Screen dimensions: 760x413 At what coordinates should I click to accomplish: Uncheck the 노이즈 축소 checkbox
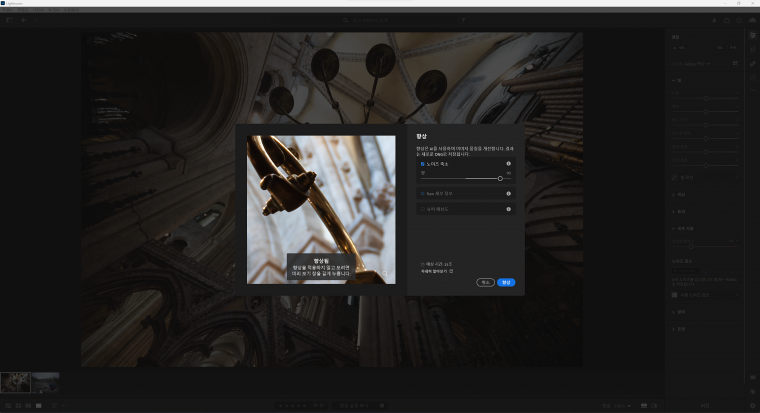click(423, 164)
